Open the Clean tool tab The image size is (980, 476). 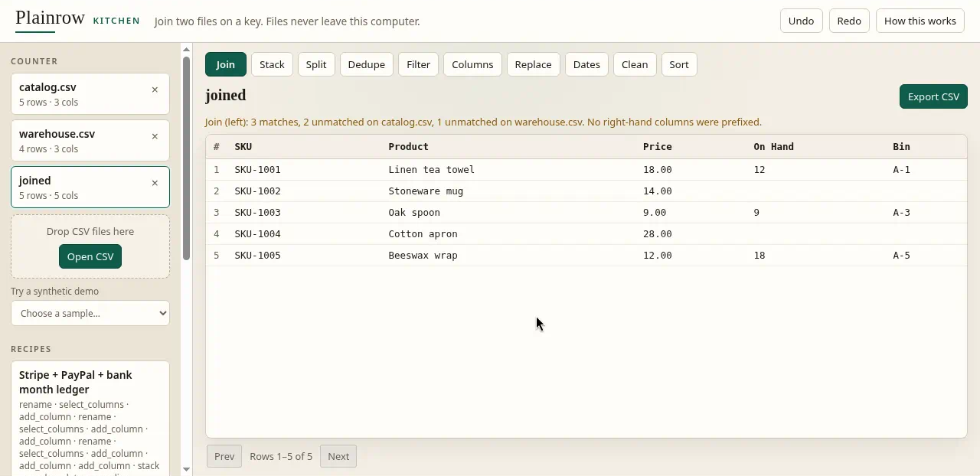tap(635, 64)
